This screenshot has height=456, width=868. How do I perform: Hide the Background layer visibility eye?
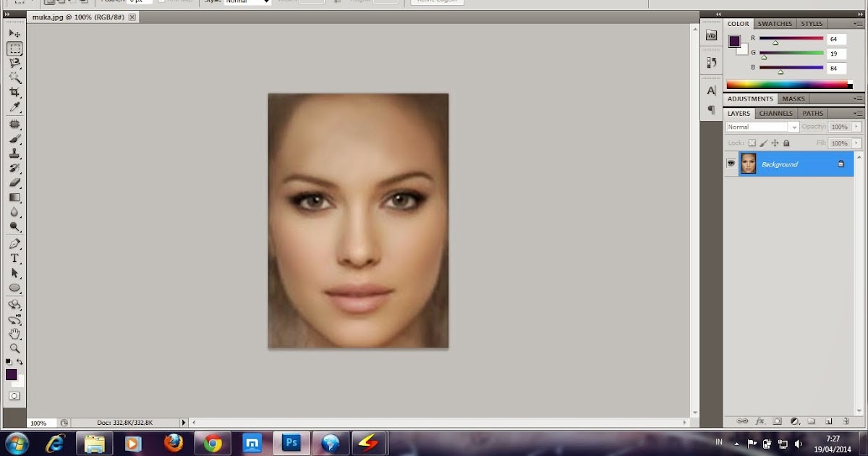[x=731, y=164]
